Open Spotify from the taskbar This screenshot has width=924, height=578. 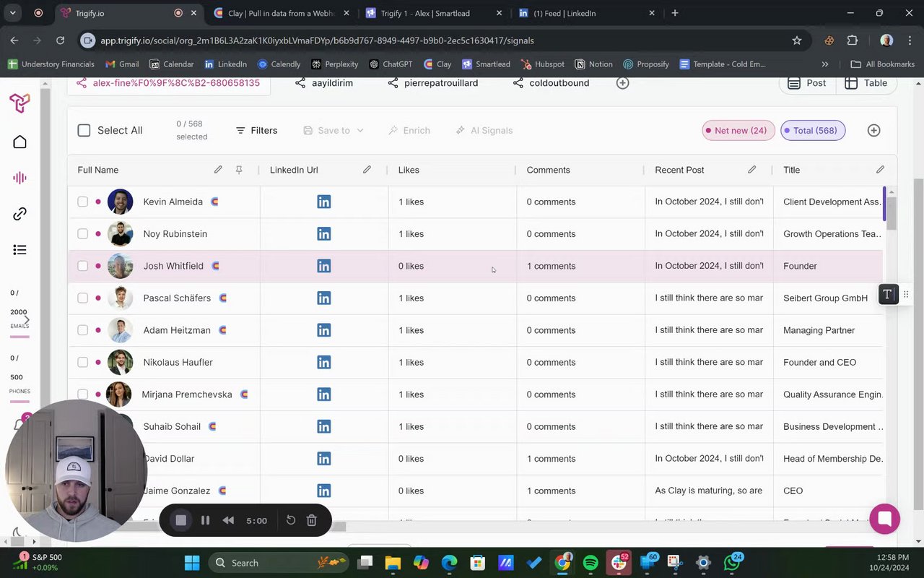590,563
